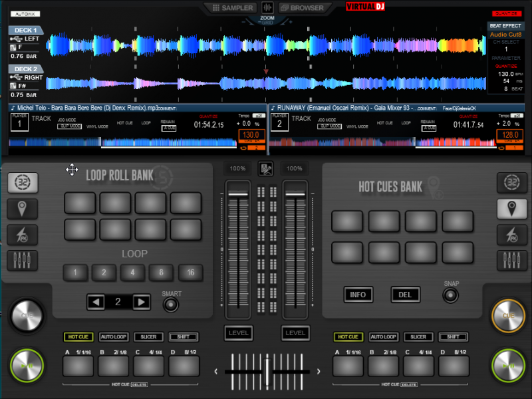Select the right deck hot cue pin icon
532x399 pixels.
click(512, 208)
